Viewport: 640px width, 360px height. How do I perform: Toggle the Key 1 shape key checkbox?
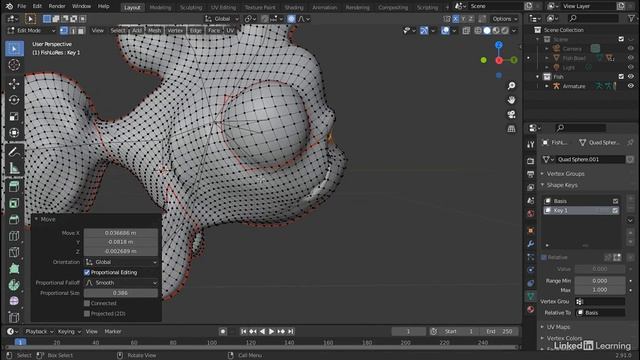click(x=615, y=210)
